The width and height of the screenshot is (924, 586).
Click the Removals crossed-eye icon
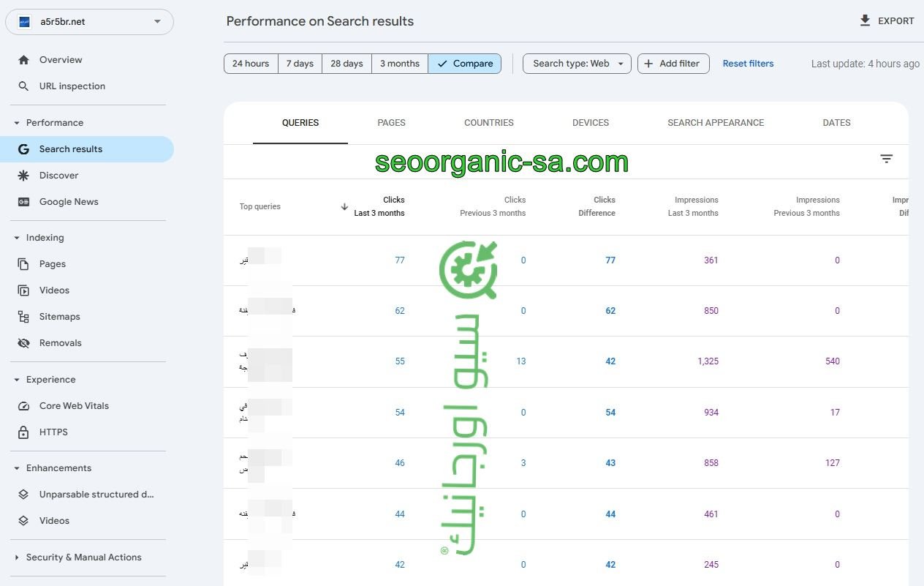24,343
